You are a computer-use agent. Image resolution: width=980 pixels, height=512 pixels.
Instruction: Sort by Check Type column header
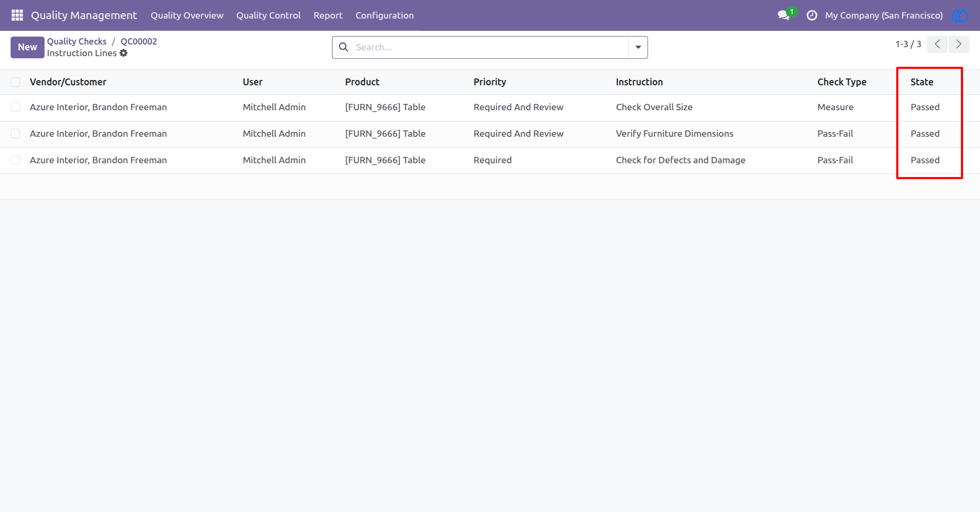(842, 82)
